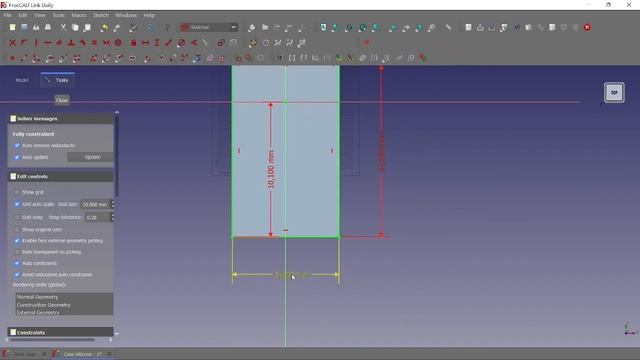Apply the Coincident constraint (red X icon)
Viewport: 640px width, 360px height.
(x=13, y=42)
